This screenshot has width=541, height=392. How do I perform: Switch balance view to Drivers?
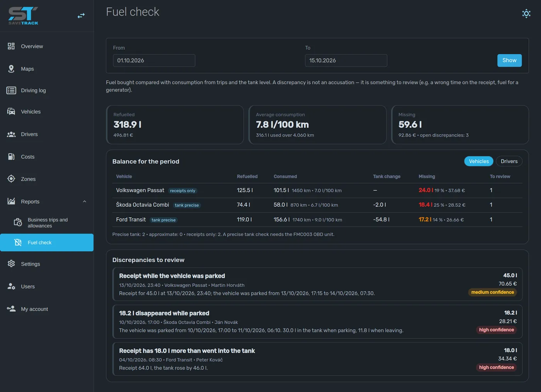509,162
